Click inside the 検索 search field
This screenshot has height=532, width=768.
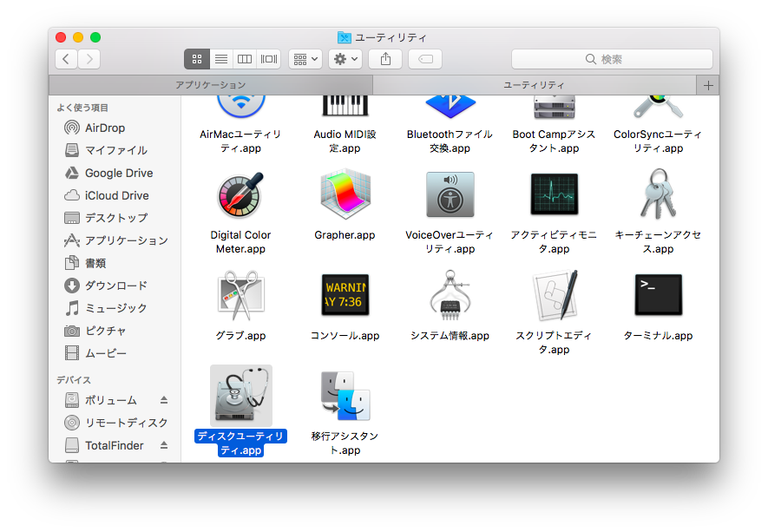click(612, 59)
